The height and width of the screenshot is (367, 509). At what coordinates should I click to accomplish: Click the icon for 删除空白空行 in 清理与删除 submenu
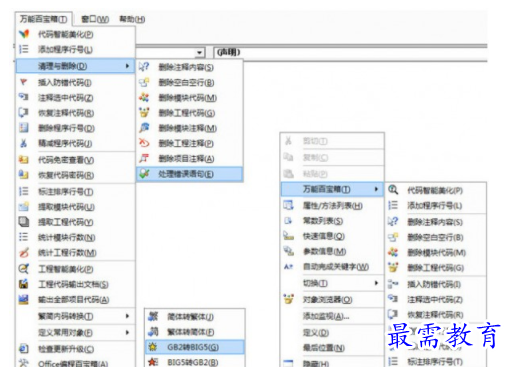(x=144, y=82)
